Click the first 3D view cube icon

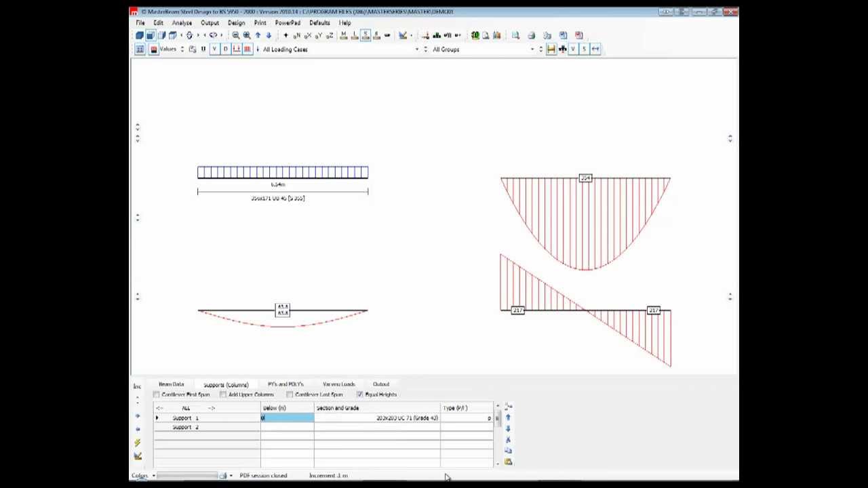(139, 35)
